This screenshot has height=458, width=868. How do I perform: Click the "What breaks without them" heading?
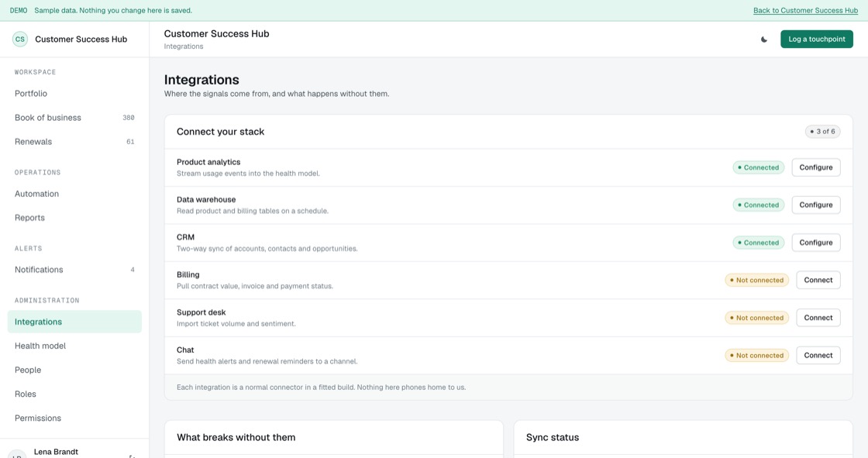pos(236,438)
